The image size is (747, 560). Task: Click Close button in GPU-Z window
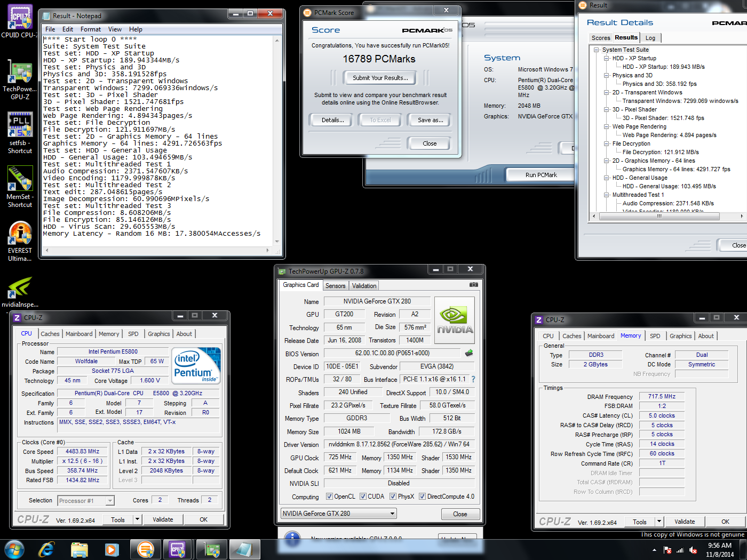[x=460, y=514]
